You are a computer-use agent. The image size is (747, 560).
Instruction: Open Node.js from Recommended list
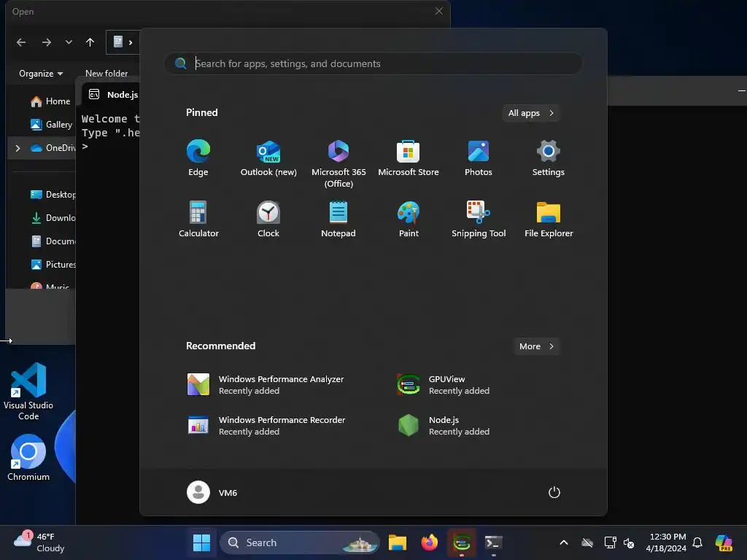(443, 426)
